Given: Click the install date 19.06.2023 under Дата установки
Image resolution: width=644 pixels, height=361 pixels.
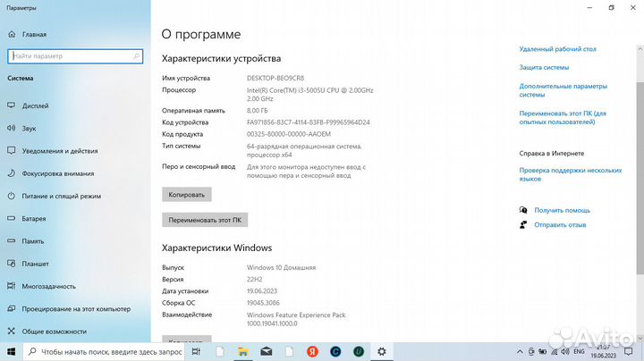Looking at the screenshot, I should (x=262, y=290).
